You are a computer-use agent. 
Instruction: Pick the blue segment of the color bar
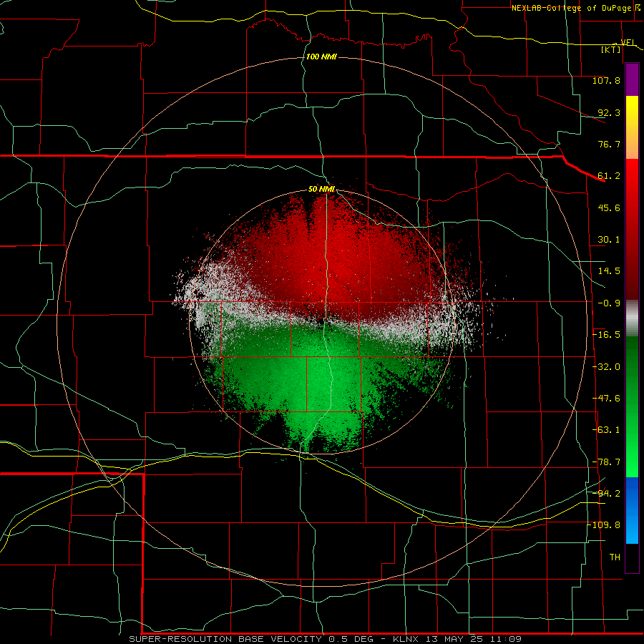(632, 510)
